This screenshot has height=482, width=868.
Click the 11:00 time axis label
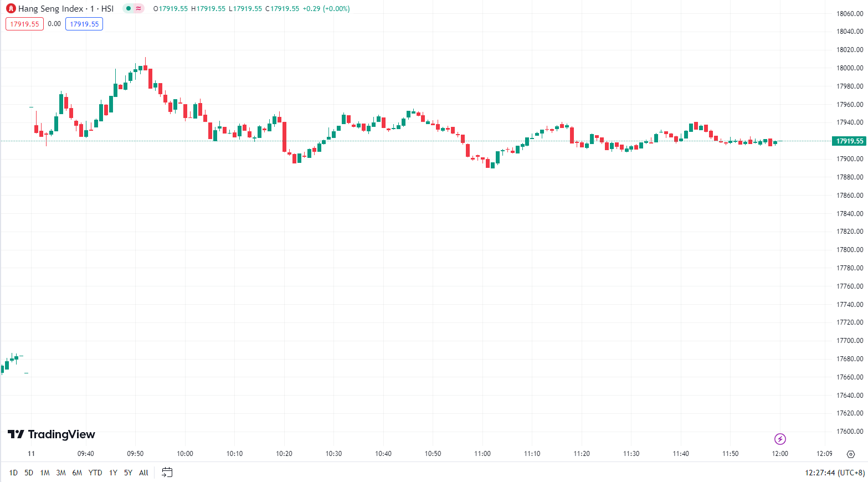click(x=482, y=454)
